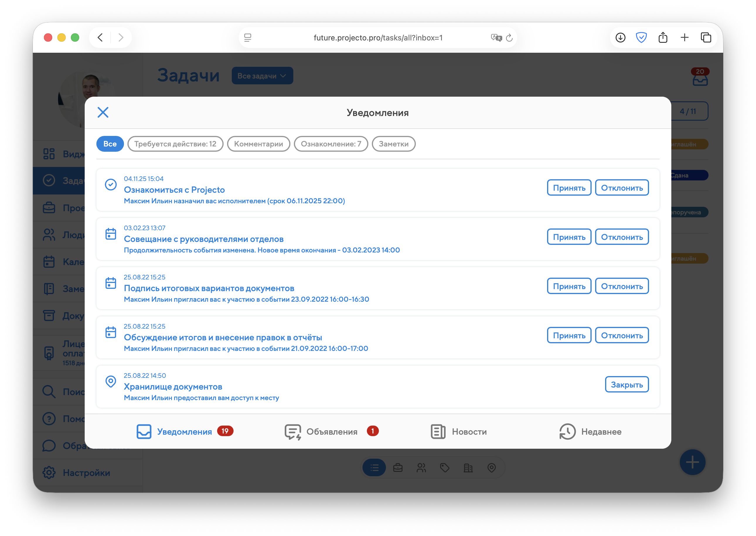Viewport: 756px width, 536px height.
Task: Open Недавнее history clock icon
Action: (x=567, y=432)
